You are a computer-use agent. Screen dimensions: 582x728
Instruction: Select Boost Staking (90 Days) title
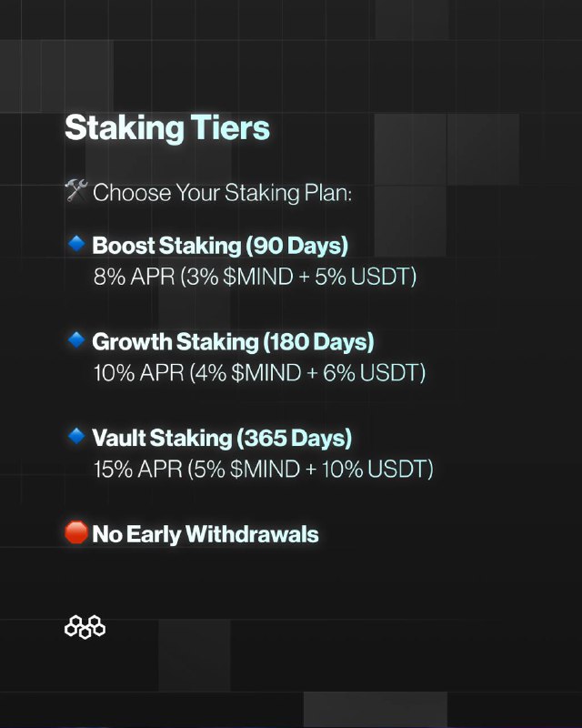tap(220, 246)
